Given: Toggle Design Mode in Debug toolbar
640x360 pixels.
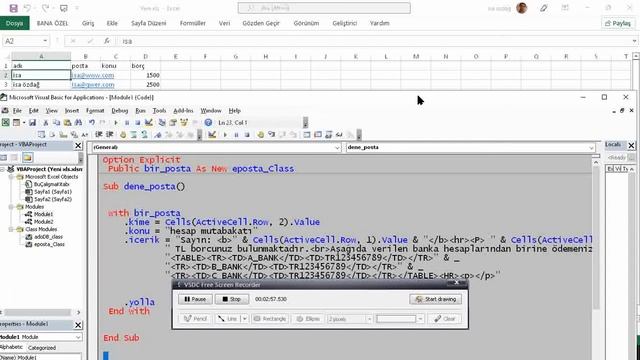Looking at the screenshot, I should tap(212, 134).
